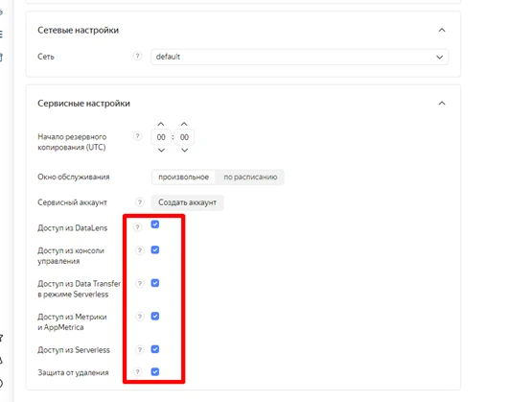Image resolution: width=532 pixels, height=402 pixels.
Task: Show help for Начало резервного копирования
Action: pyautogui.click(x=137, y=136)
